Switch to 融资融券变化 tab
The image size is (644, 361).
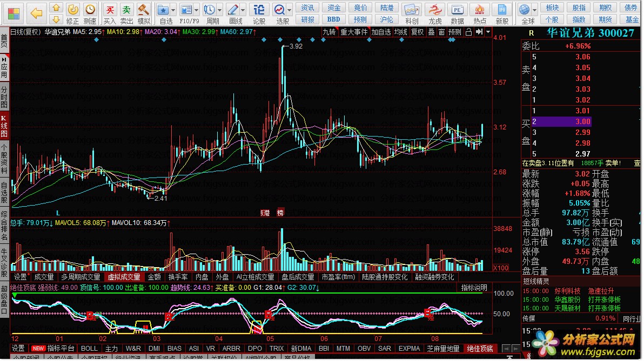(x=434, y=277)
